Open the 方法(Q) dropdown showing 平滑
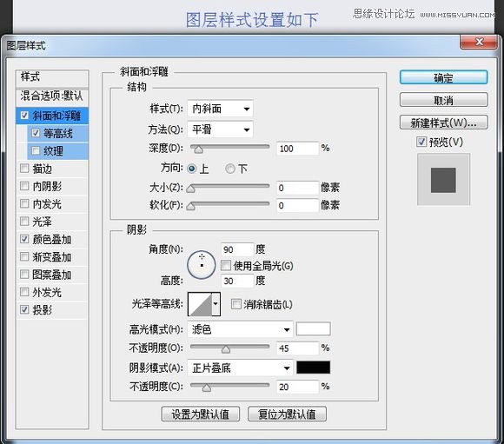504x444 pixels. 220,129
